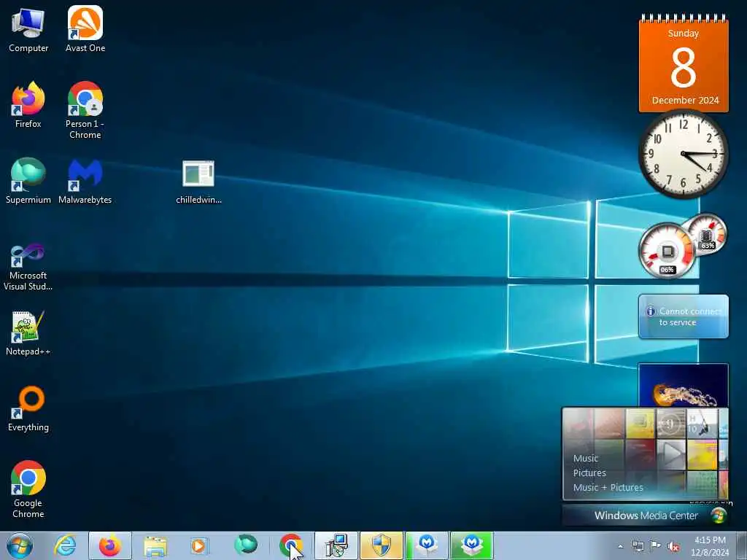Click the CPU meter gadget dial

667,251
